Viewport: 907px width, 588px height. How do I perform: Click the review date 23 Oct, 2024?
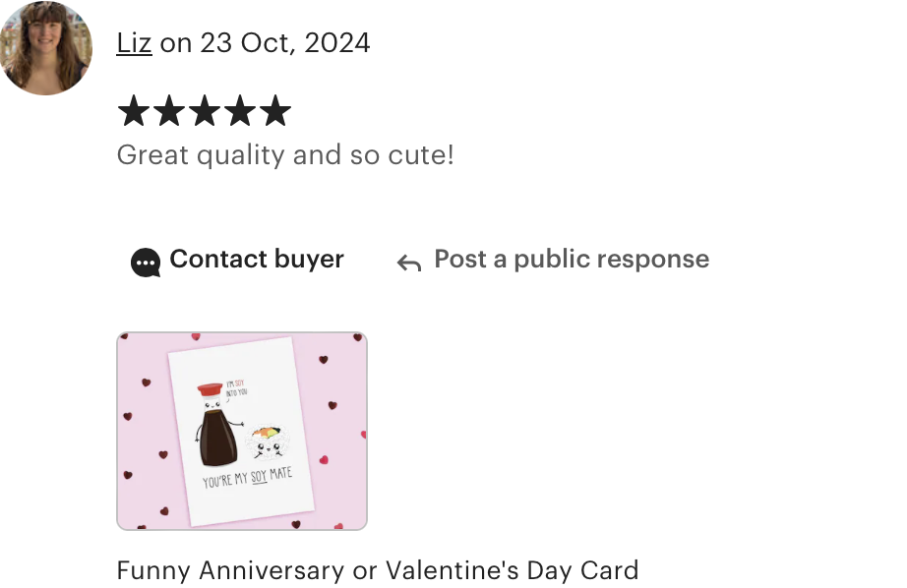pos(285,43)
